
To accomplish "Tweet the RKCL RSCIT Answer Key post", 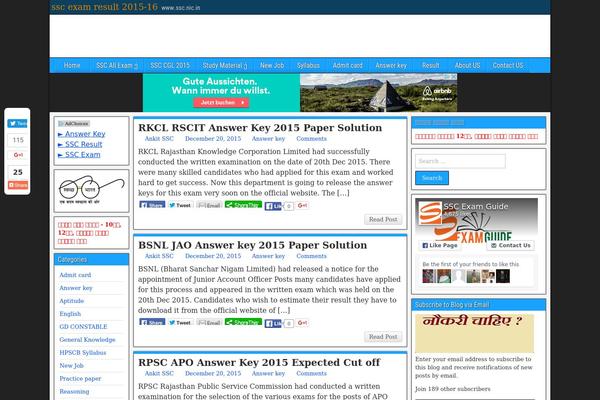I will point(180,205).
